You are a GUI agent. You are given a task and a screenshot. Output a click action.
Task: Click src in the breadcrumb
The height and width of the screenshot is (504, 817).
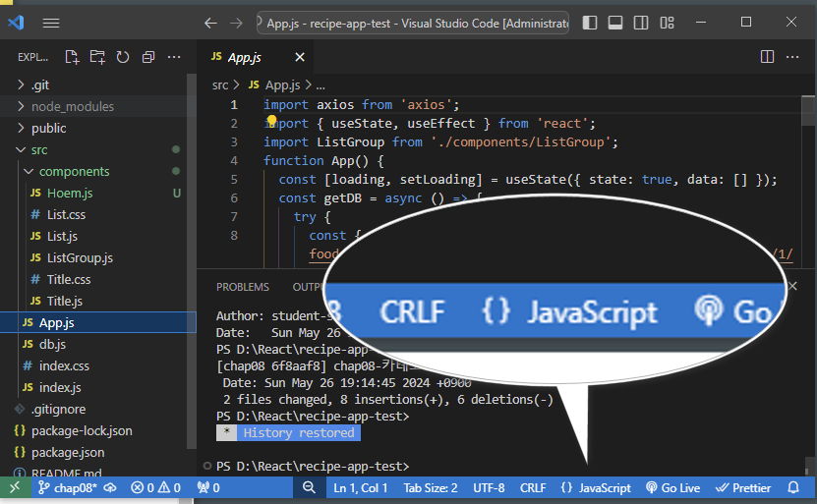(220, 84)
